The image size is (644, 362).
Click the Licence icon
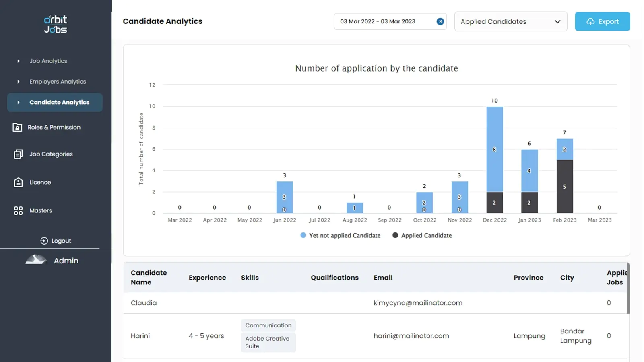click(x=18, y=182)
